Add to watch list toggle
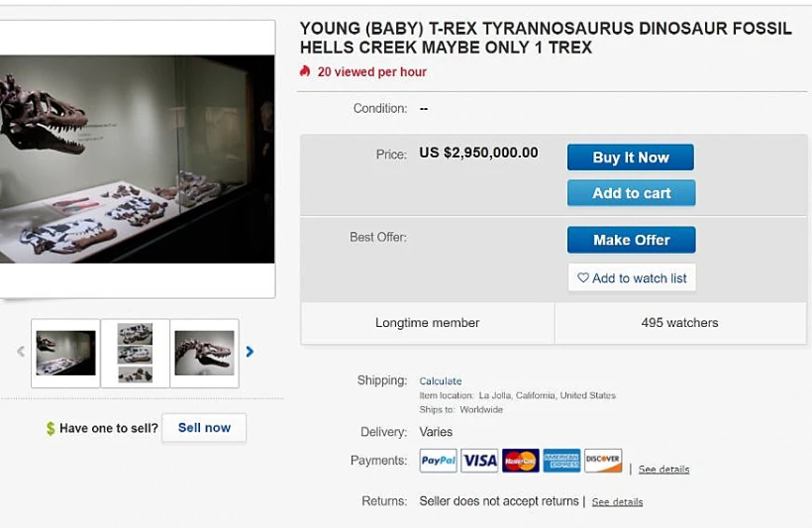The width and height of the screenshot is (812, 528). [632, 278]
